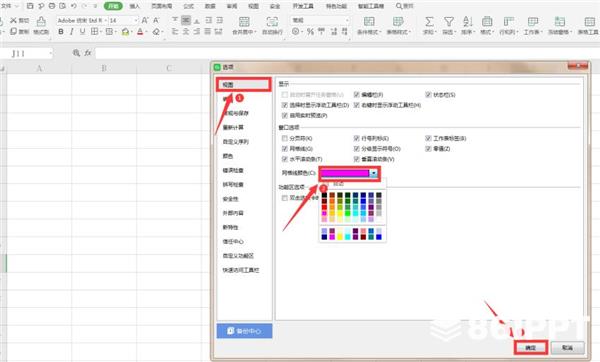Click the format painter brush icon
The image size is (600, 362).
click(41, 21)
